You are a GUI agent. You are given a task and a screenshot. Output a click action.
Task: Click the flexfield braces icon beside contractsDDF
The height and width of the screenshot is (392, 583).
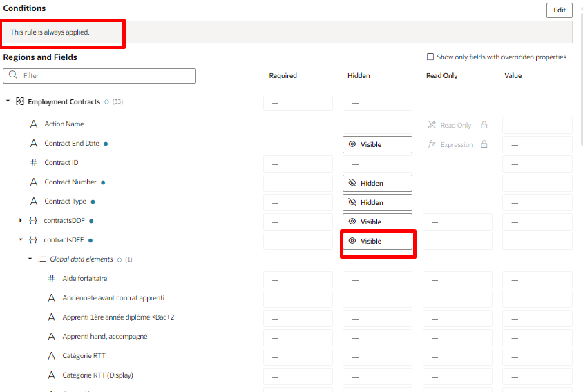33,220
